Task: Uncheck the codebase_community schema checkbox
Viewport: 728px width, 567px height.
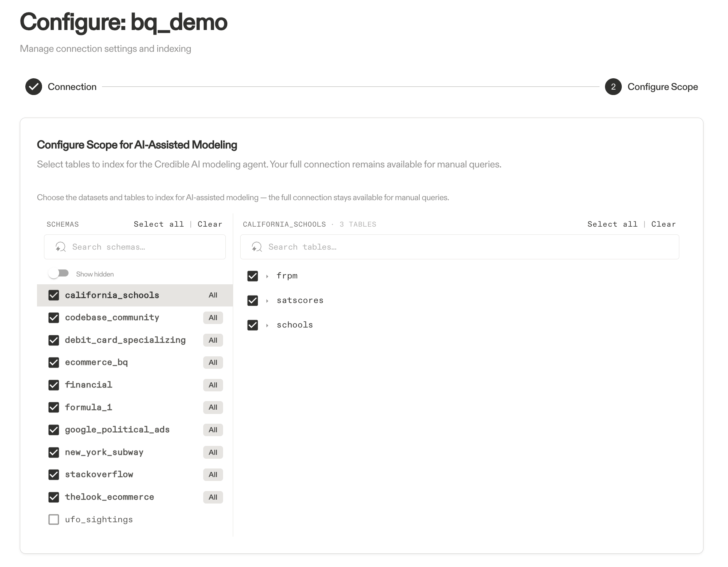Action: [x=54, y=318]
